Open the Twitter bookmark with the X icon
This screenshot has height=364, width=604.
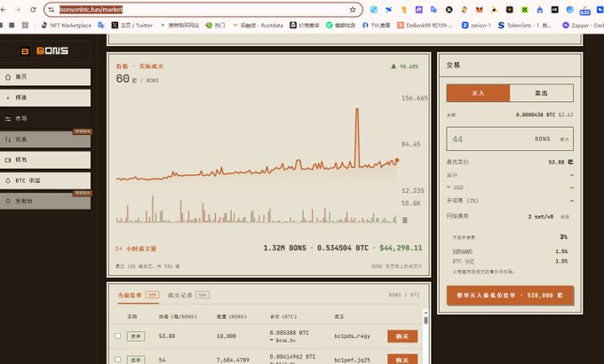[x=132, y=25]
